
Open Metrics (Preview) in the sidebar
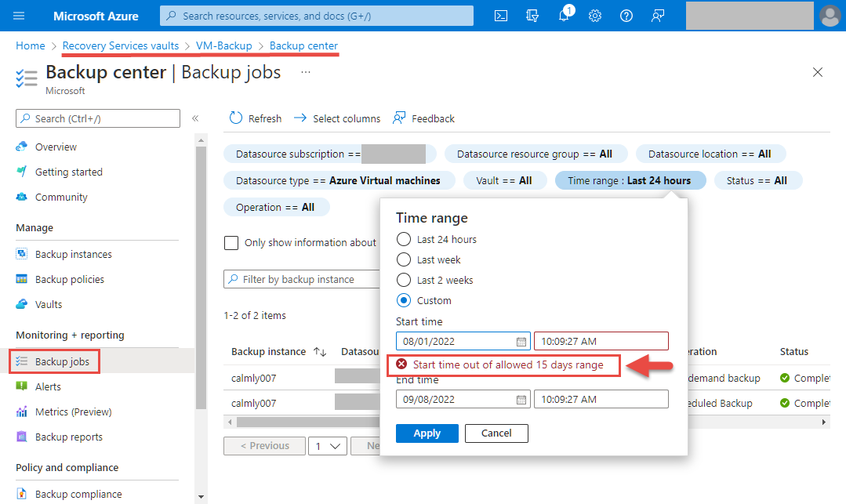point(74,412)
